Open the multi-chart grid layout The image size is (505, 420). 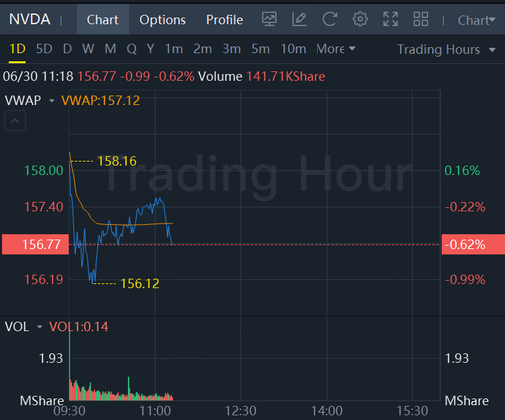click(x=421, y=20)
